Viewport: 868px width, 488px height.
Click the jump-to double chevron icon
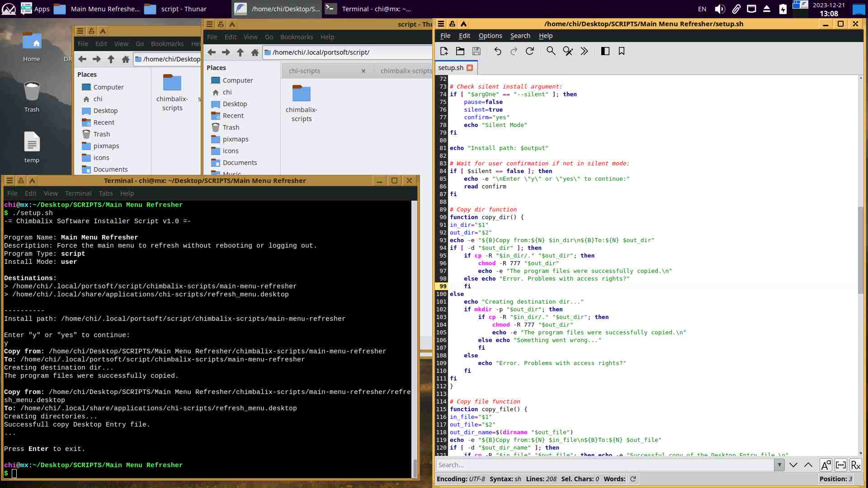584,51
